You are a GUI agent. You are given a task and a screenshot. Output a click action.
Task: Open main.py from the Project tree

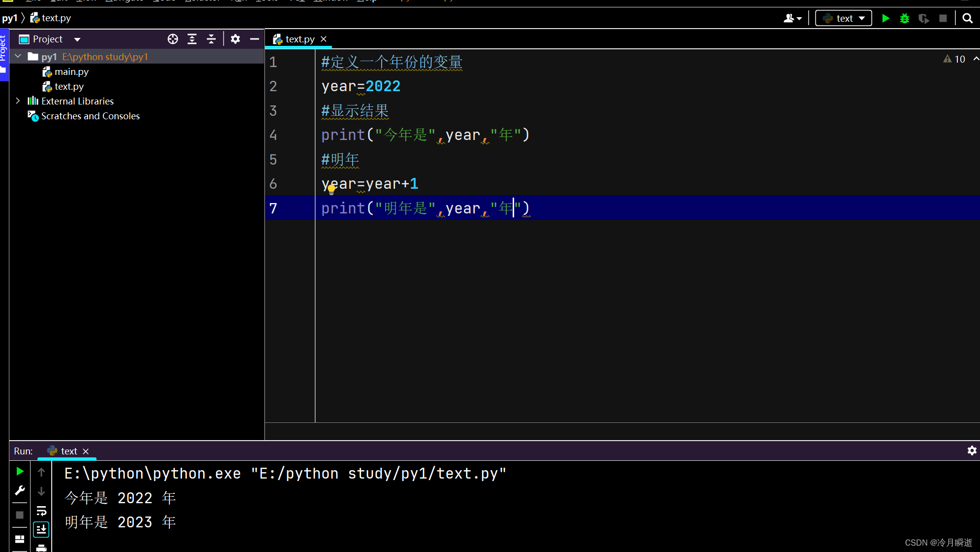point(72,71)
